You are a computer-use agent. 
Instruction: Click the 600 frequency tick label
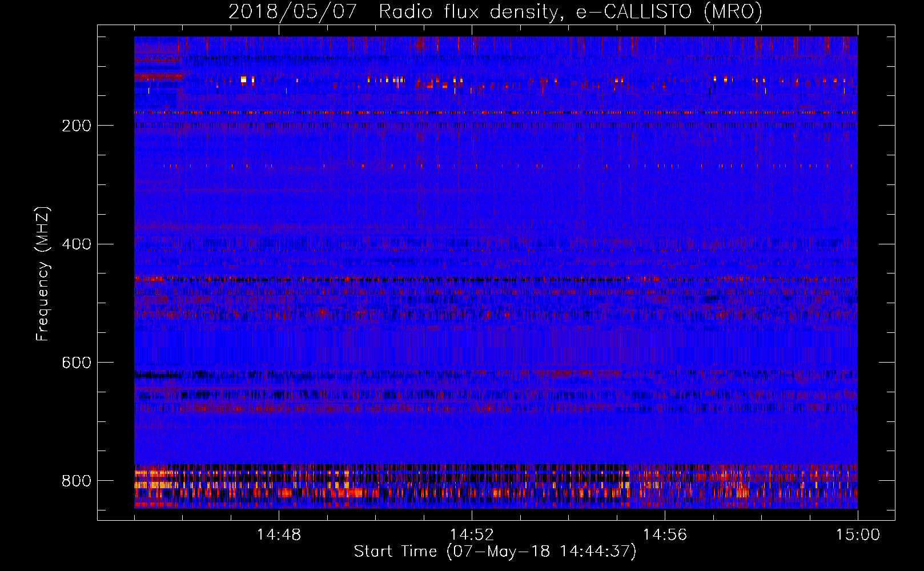tap(77, 363)
